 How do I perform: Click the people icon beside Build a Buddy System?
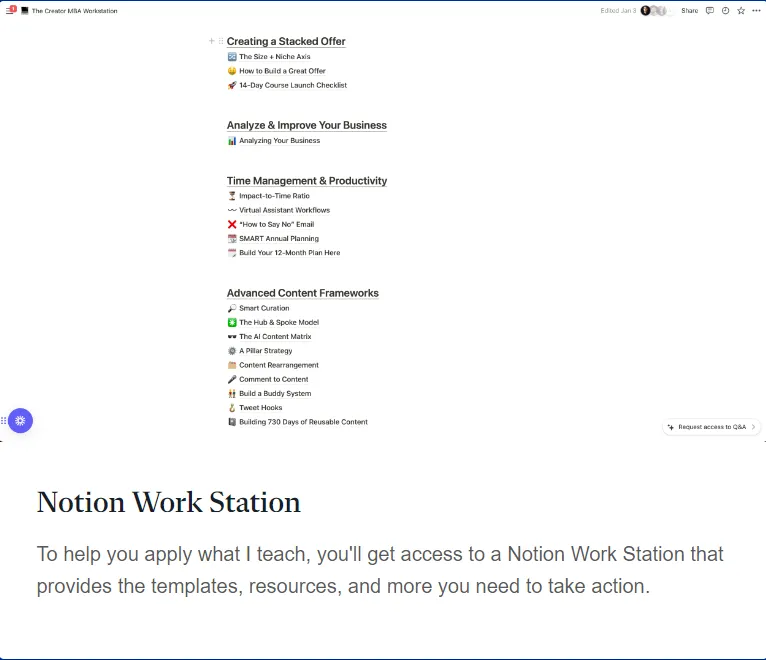coord(232,393)
